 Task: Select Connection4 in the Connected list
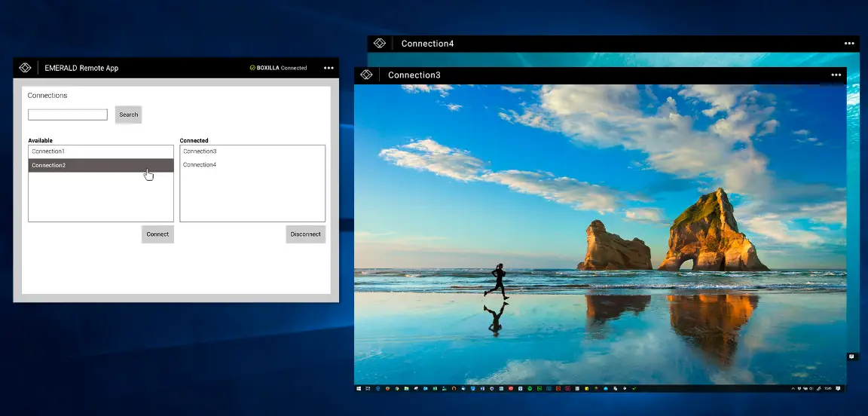click(252, 165)
